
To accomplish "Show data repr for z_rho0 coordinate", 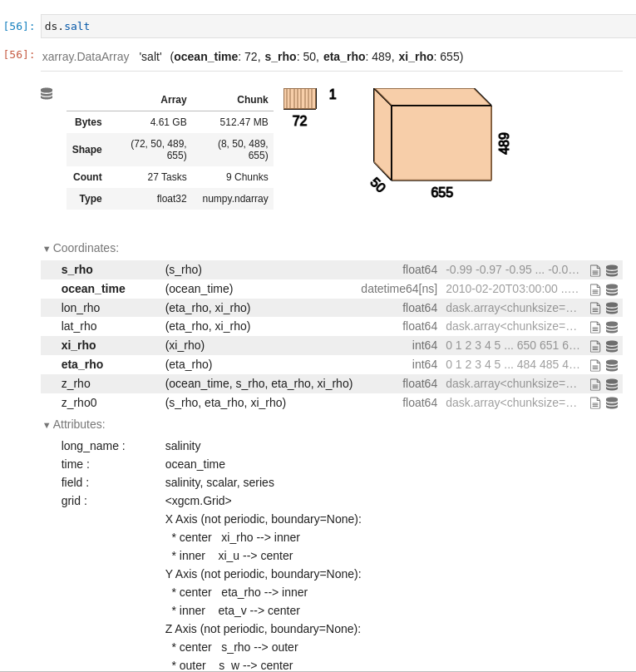I will coord(612,403).
